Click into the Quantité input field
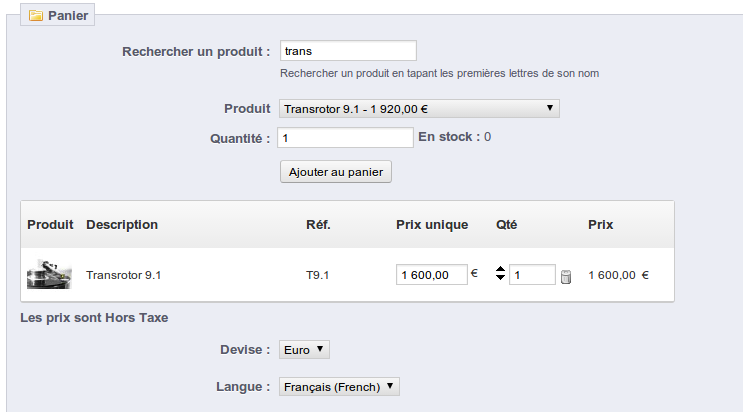The height and width of the screenshot is (412, 743). click(345, 138)
